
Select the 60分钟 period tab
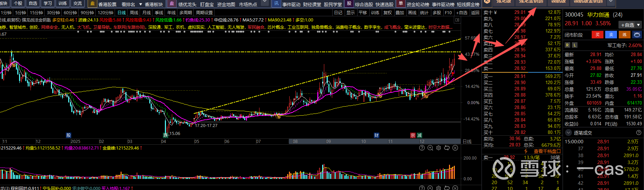[70, 12]
